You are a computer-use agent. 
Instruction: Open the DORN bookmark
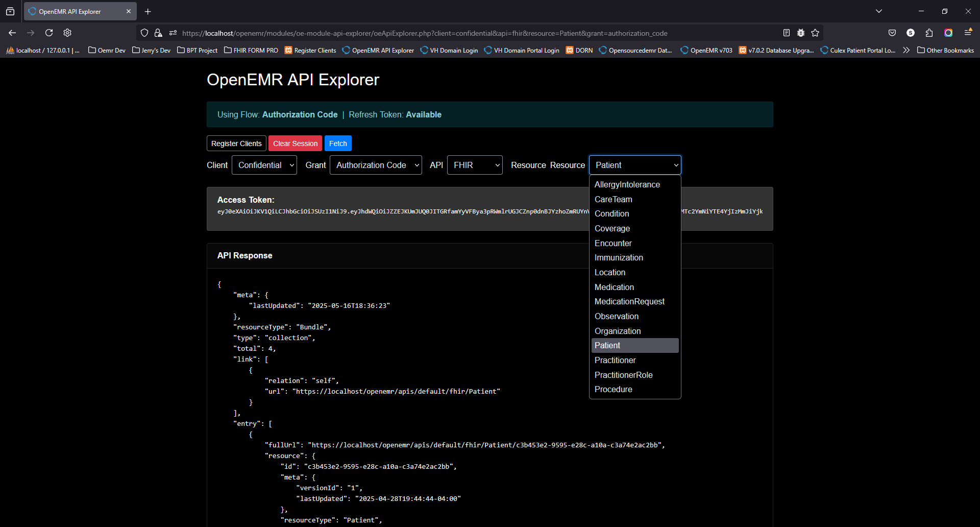(579, 50)
